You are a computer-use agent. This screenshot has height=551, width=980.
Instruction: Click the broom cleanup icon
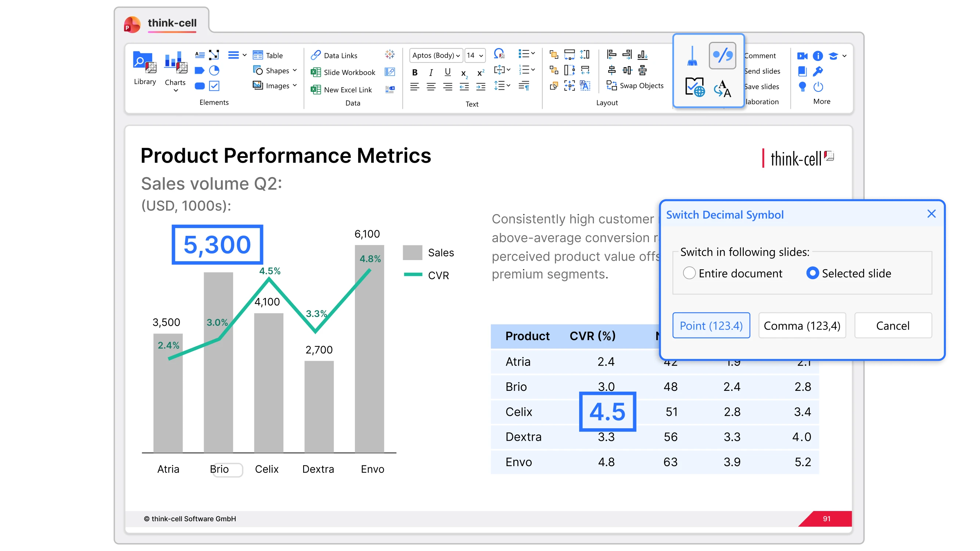coord(692,56)
